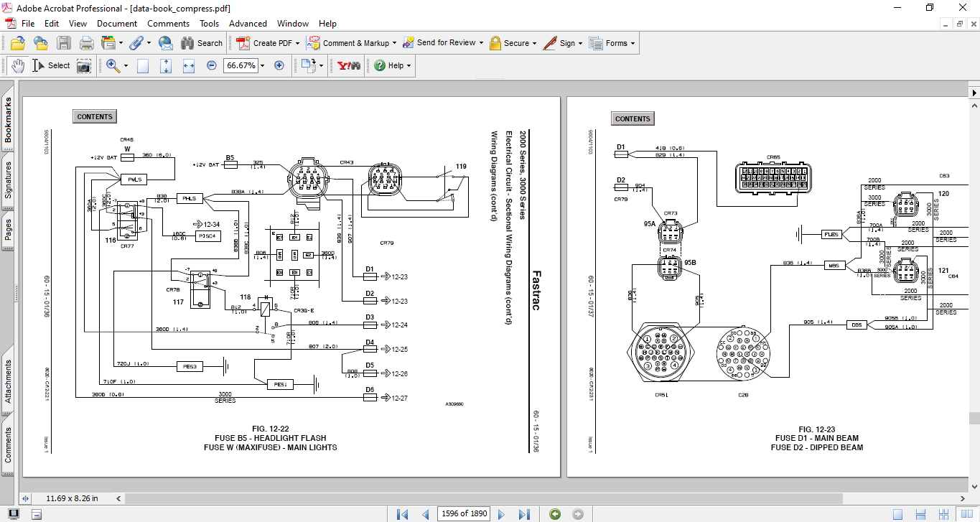
Task: Go to the last page
Action: pyautogui.click(x=524, y=513)
